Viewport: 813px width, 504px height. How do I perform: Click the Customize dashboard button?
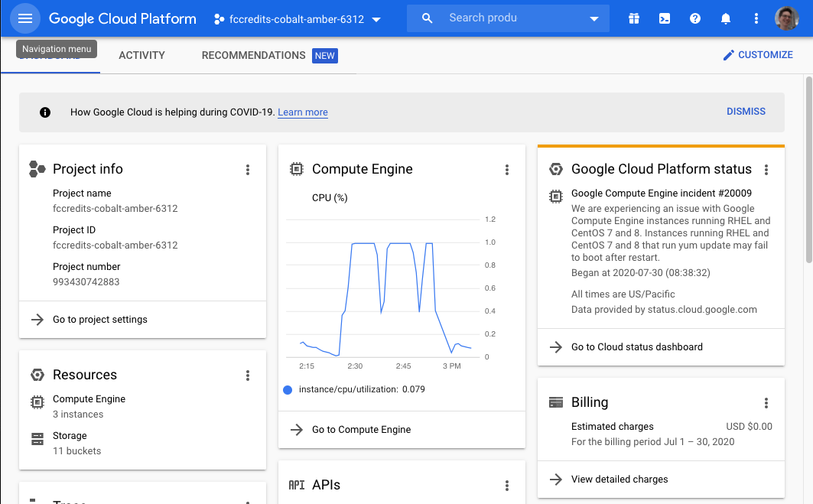758,55
